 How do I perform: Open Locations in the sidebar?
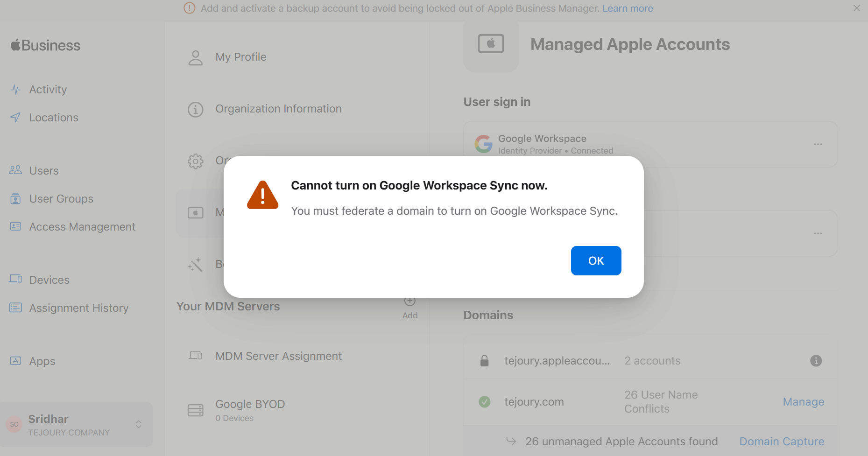point(53,118)
